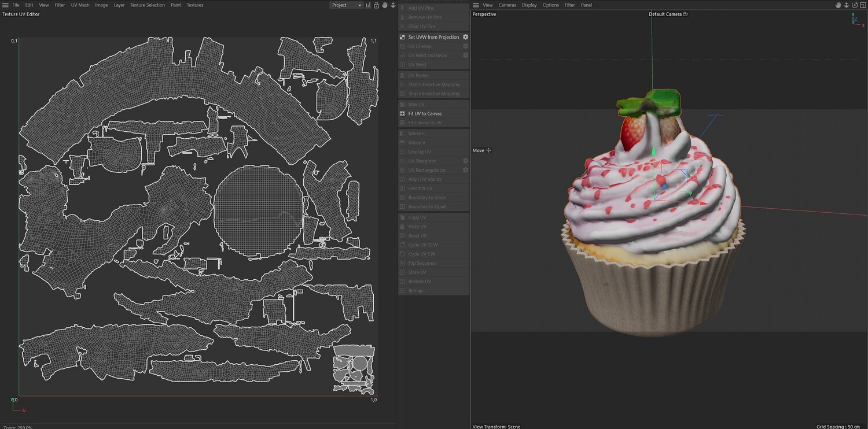This screenshot has width=868, height=429.
Task: Open the Options menu in Perspective viewport
Action: [x=550, y=5]
